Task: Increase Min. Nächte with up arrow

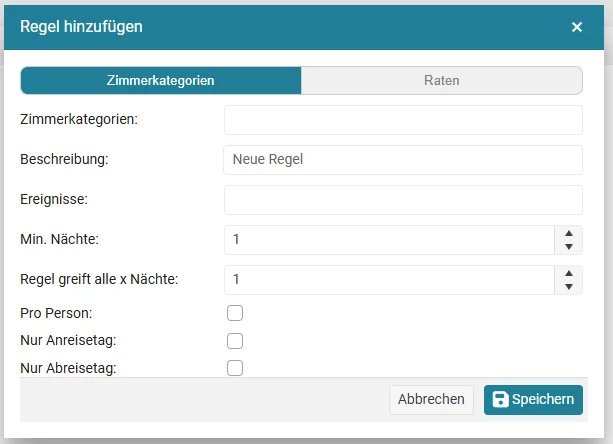Action: click(569, 233)
